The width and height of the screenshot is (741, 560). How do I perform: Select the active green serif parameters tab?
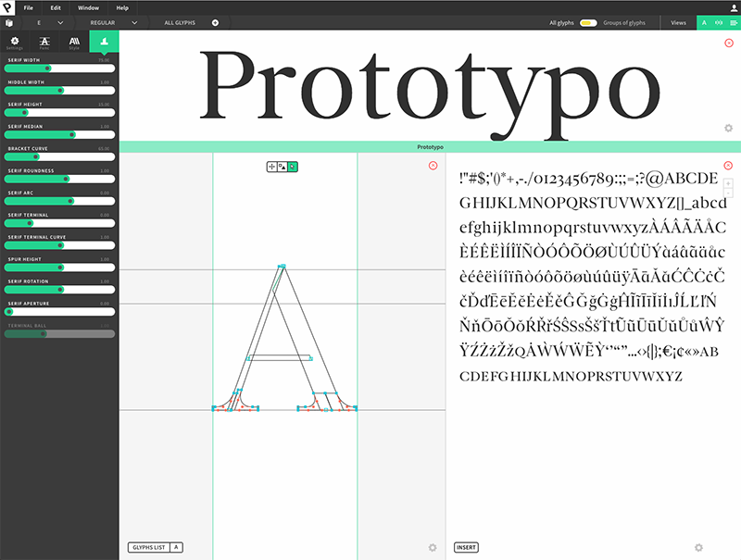[x=104, y=43]
